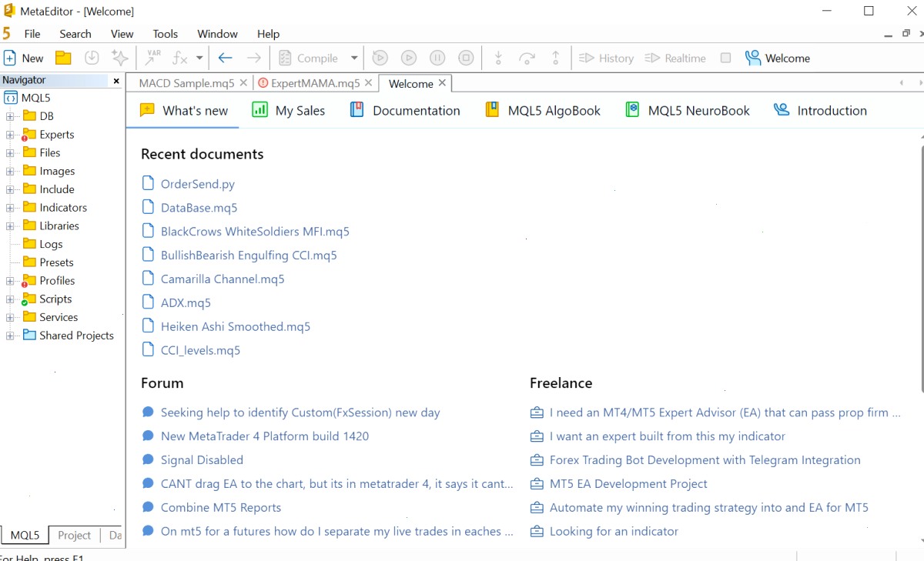Click the Stop debugging square icon

[466, 58]
